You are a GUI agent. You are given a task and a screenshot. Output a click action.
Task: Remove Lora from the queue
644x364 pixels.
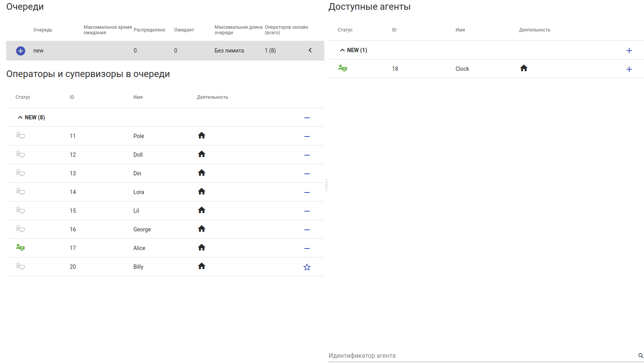tap(307, 192)
